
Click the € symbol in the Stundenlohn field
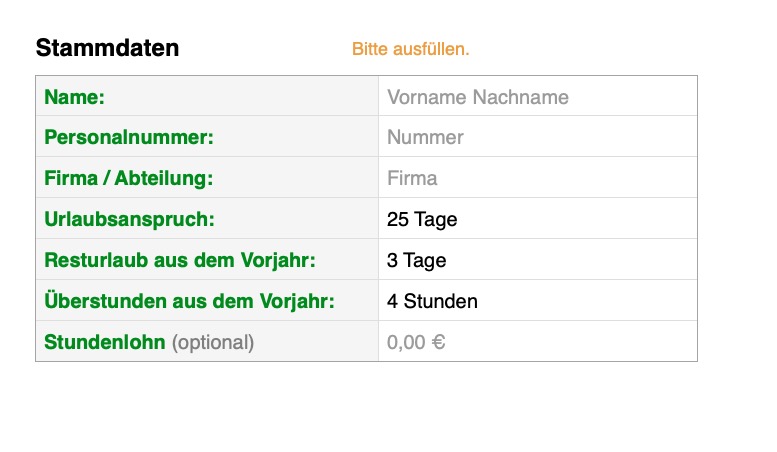pos(438,342)
